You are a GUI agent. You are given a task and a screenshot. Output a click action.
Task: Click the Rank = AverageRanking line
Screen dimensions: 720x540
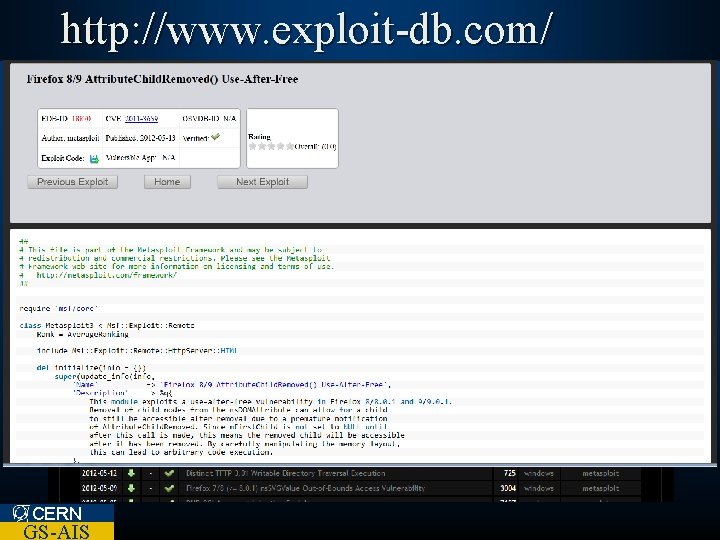tap(83, 334)
